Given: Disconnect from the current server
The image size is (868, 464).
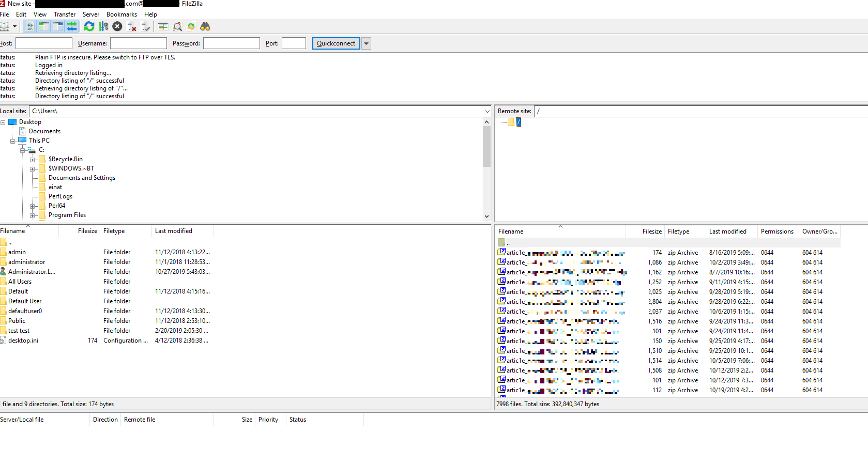Looking at the screenshot, I should click(x=132, y=26).
